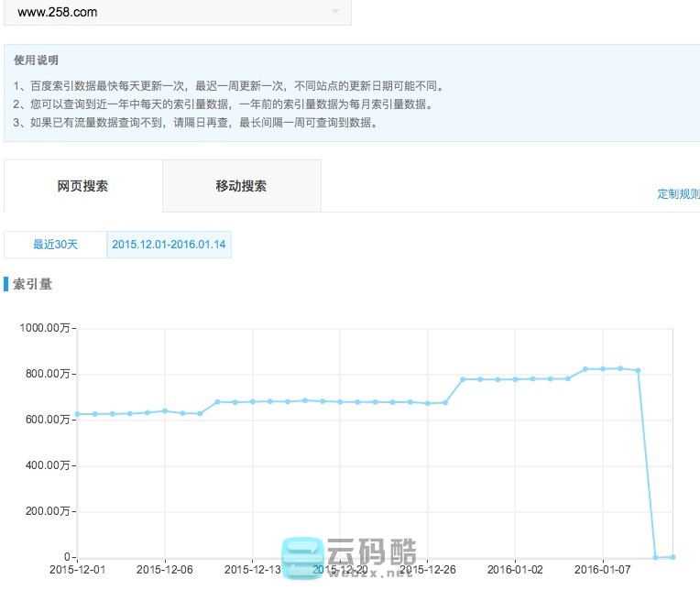Click the data point above 2016-01-02

click(x=515, y=379)
